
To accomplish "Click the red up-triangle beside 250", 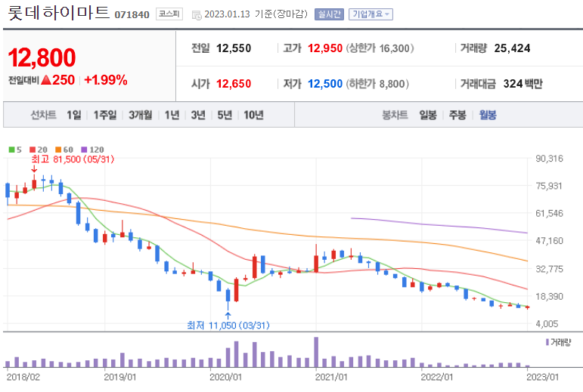I will [46, 80].
